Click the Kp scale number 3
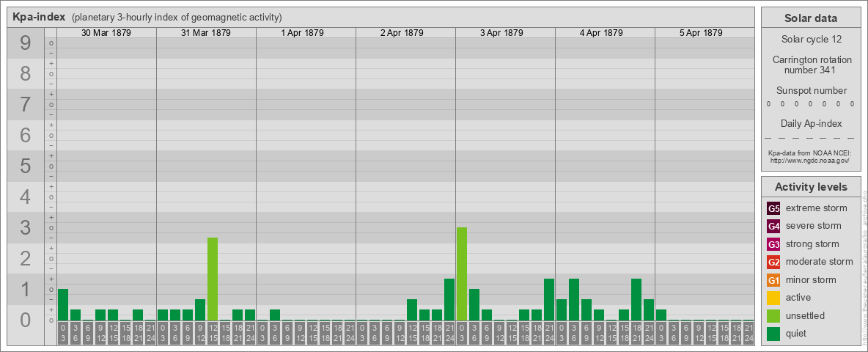 click(x=25, y=227)
